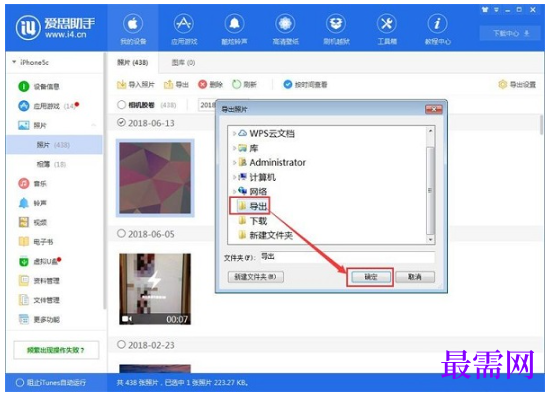
Task: Toggle selection for date 2018-06-13
Action: click(x=121, y=122)
